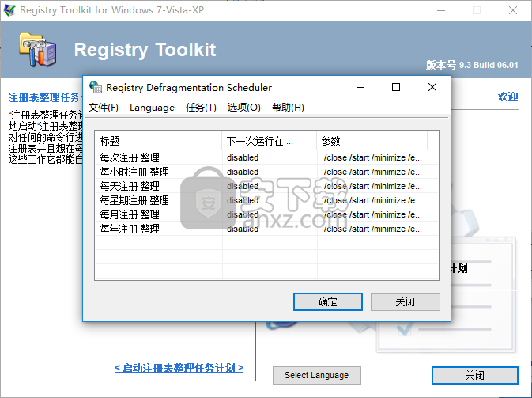Close the main Registry Toolkit window
The width and height of the screenshot is (532, 398).
pyautogui.click(x=513, y=10)
